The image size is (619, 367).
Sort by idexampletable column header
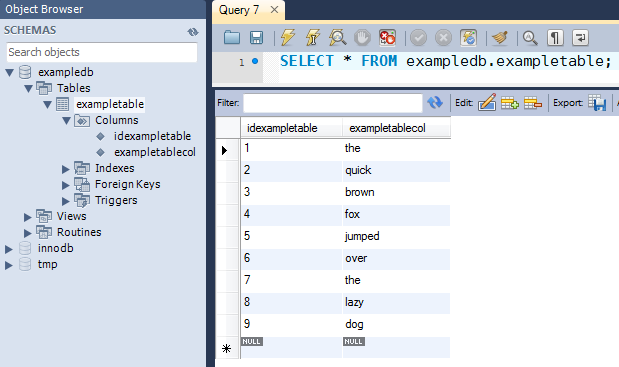point(291,128)
